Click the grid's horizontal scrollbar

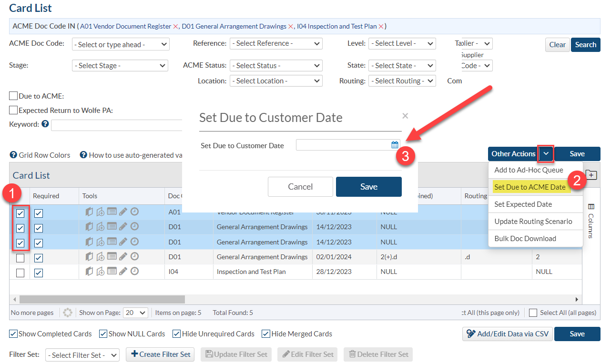102,299
